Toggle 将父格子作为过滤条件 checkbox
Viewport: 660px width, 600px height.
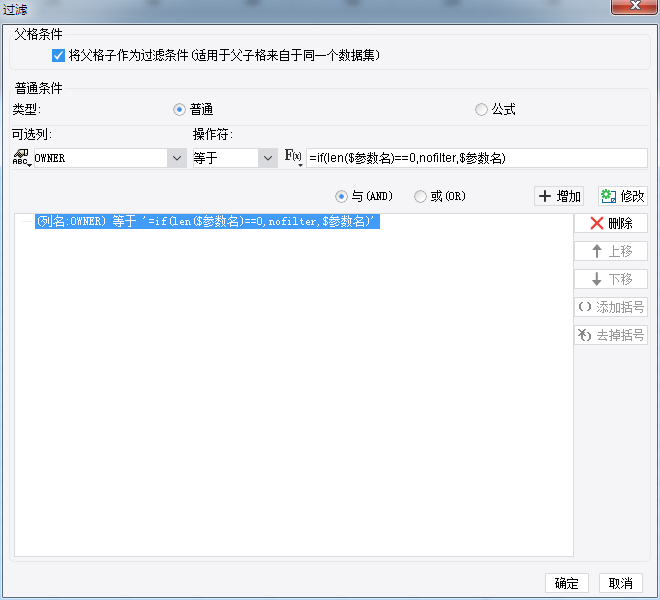pos(58,56)
